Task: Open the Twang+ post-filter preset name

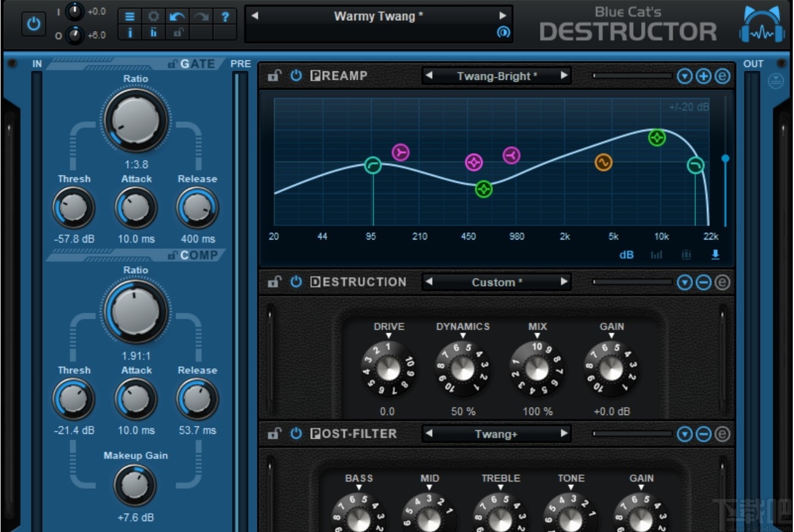Action: point(496,434)
